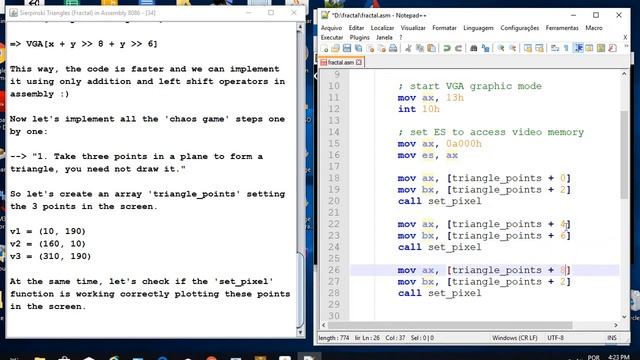Click 'length : 774' in status bar
Viewport: 640px width, 360px height.
pyautogui.click(x=333, y=338)
